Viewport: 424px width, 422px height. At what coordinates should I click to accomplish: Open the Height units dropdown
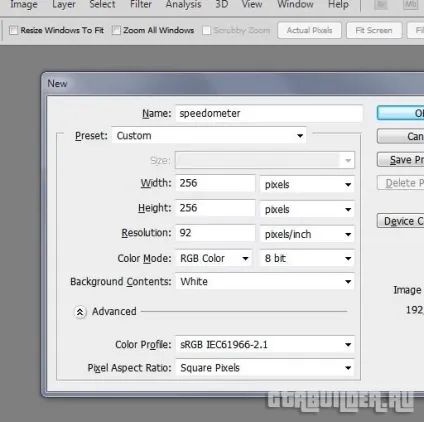pos(307,209)
